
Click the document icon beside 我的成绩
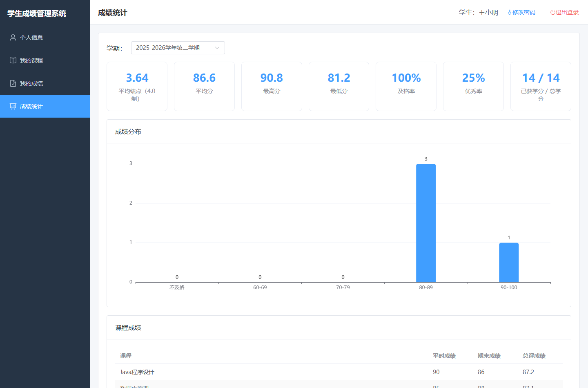pyautogui.click(x=13, y=83)
